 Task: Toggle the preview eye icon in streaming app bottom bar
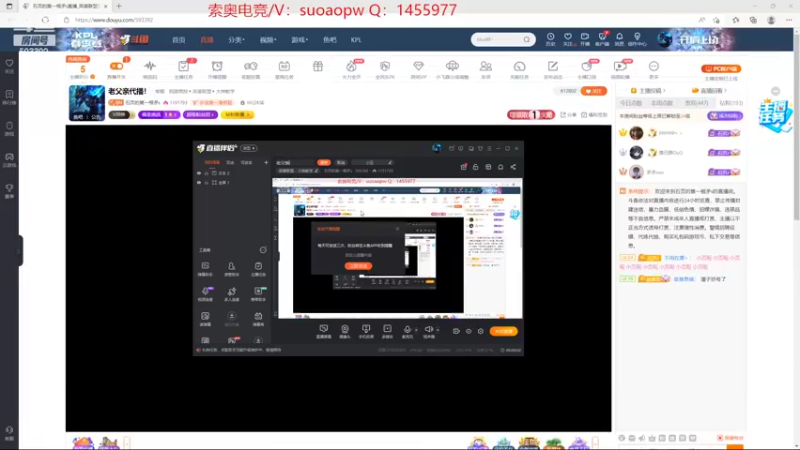tap(468, 331)
